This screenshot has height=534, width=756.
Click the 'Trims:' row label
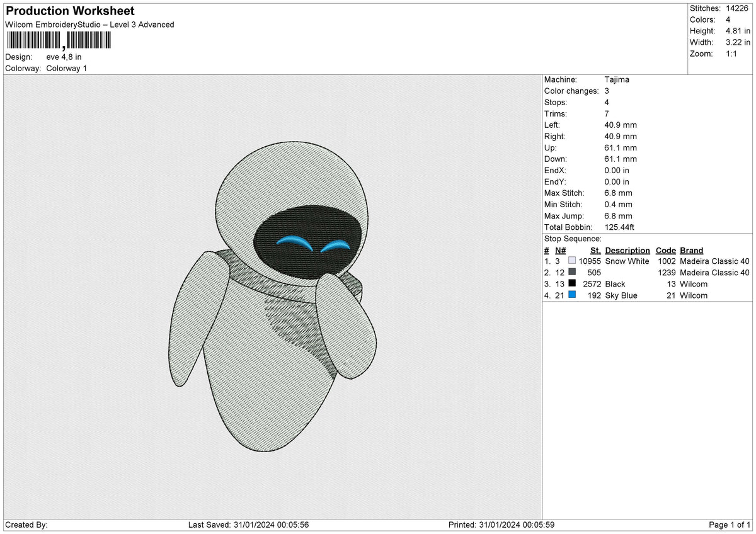coord(556,113)
